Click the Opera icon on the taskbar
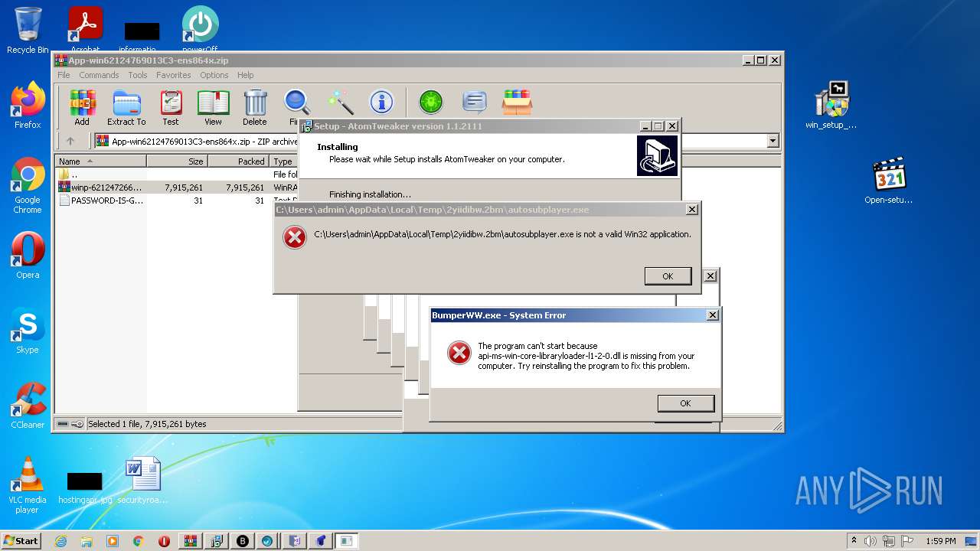The height and width of the screenshot is (551, 980). coord(164,541)
